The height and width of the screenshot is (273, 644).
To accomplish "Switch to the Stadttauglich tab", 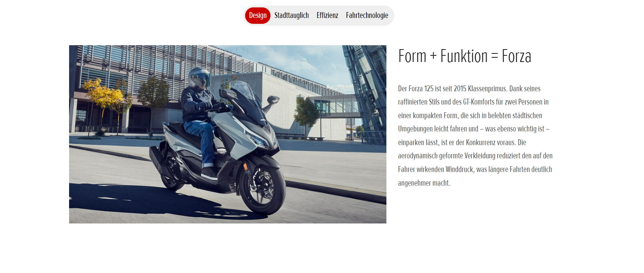I will [x=292, y=16].
